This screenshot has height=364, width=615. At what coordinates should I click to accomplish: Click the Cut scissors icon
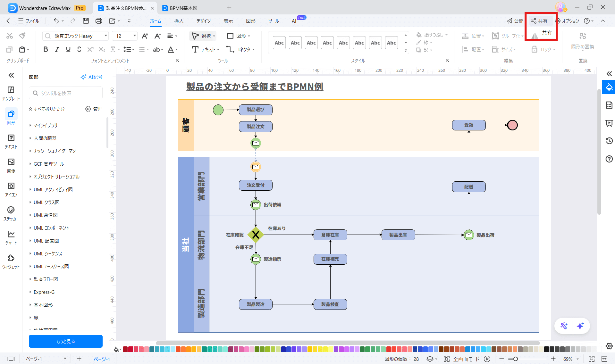click(x=10, y=36)
